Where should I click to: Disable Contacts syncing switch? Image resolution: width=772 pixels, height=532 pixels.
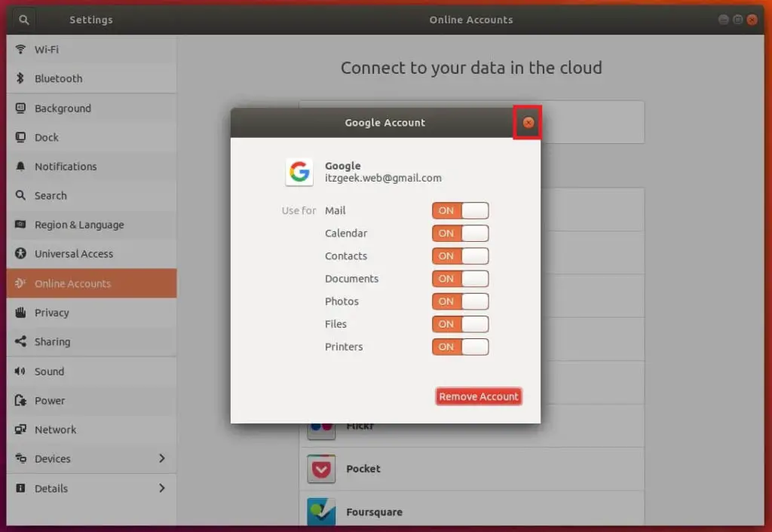(x=461, y=255)
